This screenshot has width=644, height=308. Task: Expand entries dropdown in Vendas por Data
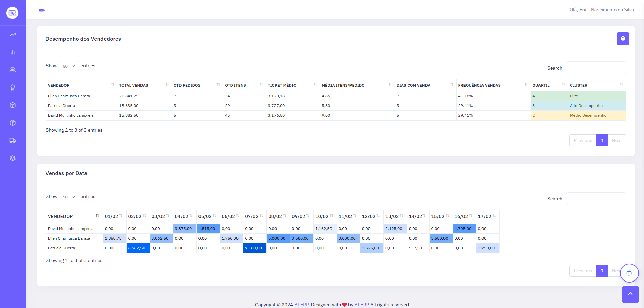tap(69, 197)
